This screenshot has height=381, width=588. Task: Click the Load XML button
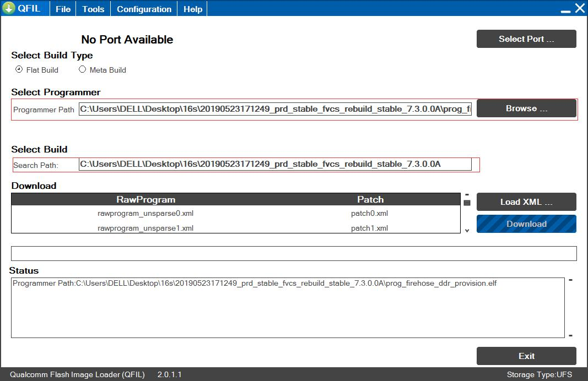pos(526,202)
